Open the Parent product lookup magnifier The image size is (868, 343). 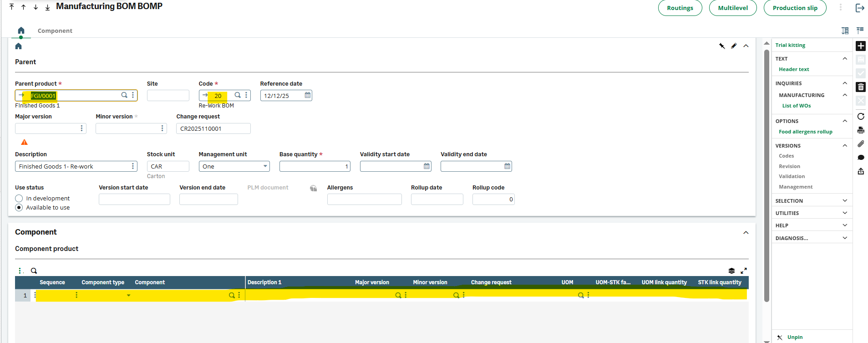pyautogui.click(x=124, y=95)
